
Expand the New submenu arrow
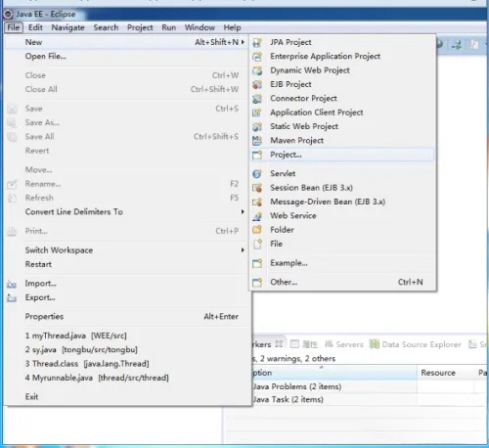tap(243, 42)
